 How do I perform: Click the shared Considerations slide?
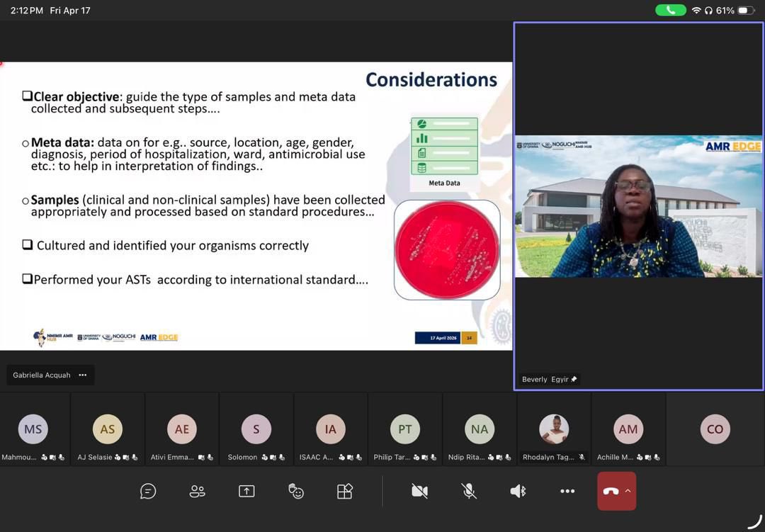[x=255, y=205]
